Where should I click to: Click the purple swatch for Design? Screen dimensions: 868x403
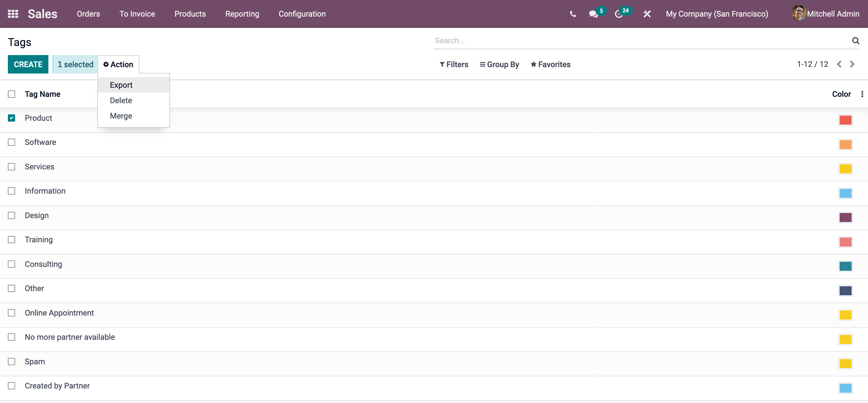[x=845, y=218]
